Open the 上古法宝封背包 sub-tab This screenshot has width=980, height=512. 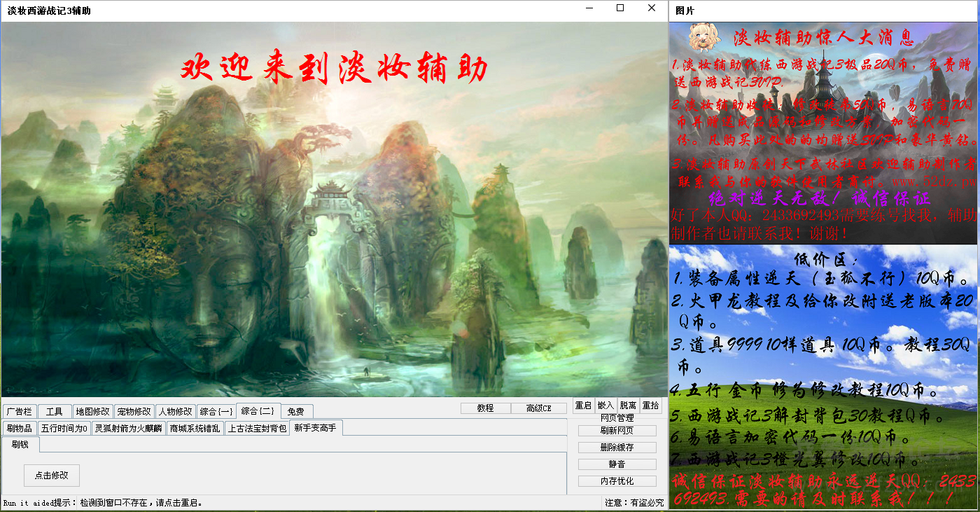257,428
